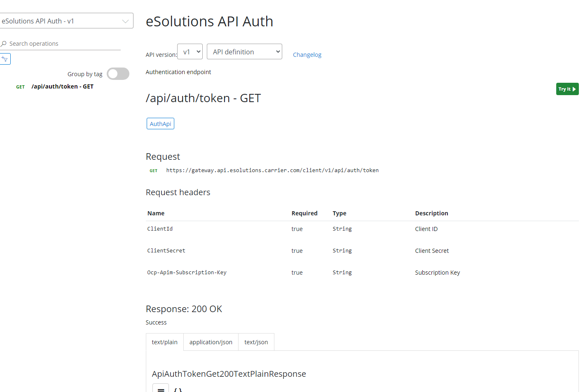This screenshot has height=392, width=583.
Task: Click the Name column header
Action: (x=156, y=213)
